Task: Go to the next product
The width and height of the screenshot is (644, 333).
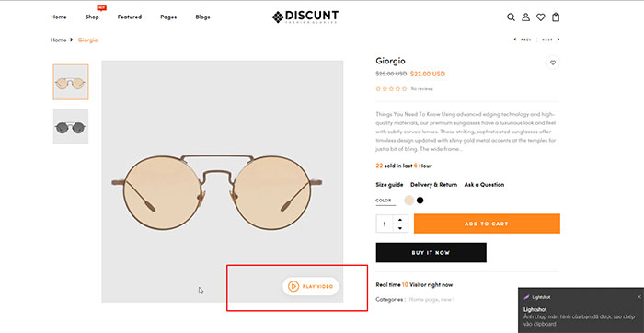Action: [x=551, y=40]
